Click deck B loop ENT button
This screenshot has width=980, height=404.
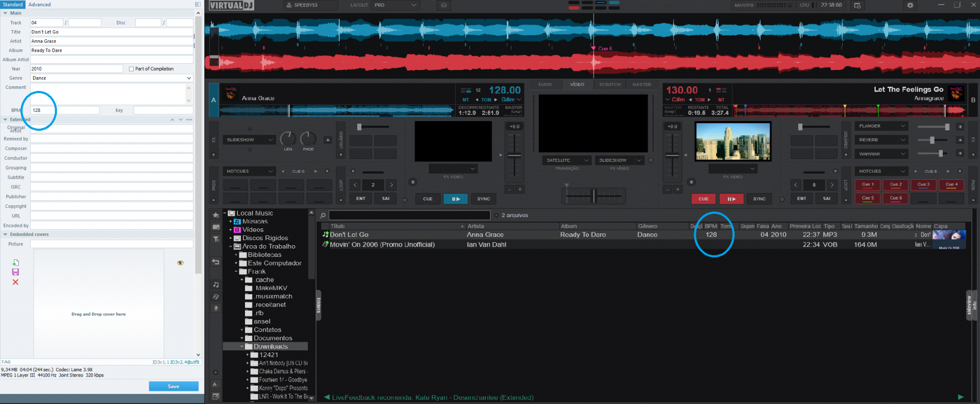[801, 199]
